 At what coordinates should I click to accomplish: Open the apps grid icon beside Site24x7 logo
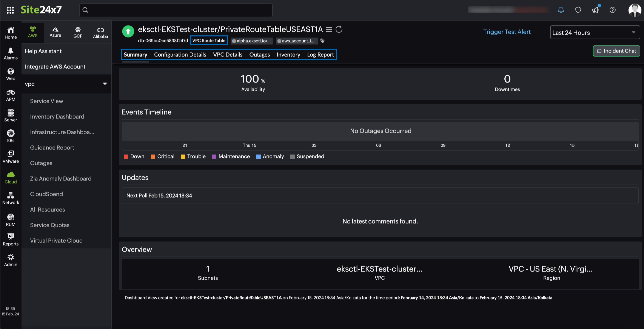pyautogui.click(x=10, y=10)
